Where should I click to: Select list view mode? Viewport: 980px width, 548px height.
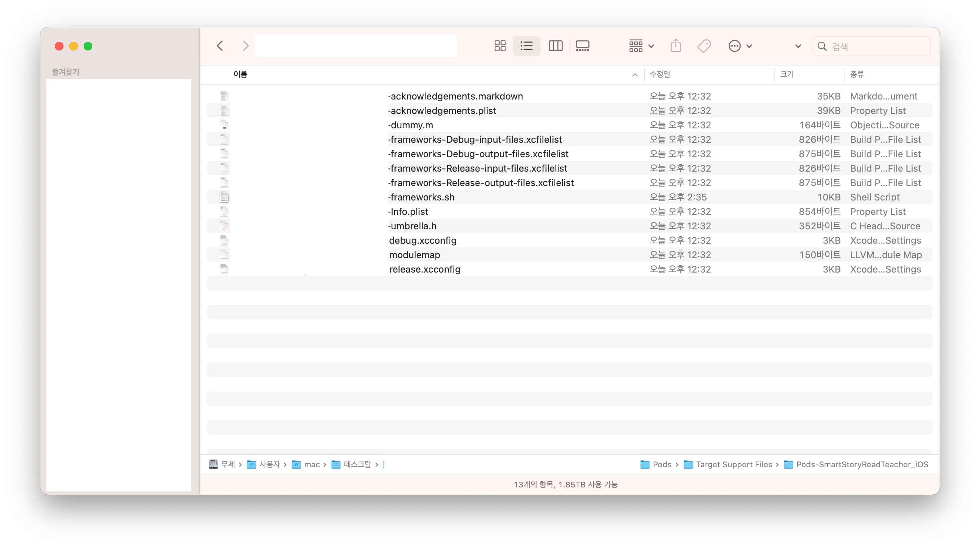[526, 46]
